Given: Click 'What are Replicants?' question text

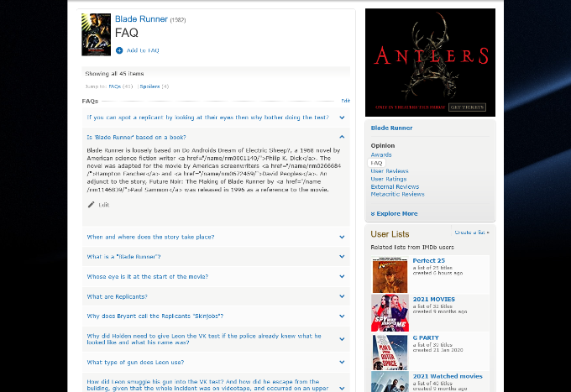Looking at the screenshot, I should click(x=117, y=296).
